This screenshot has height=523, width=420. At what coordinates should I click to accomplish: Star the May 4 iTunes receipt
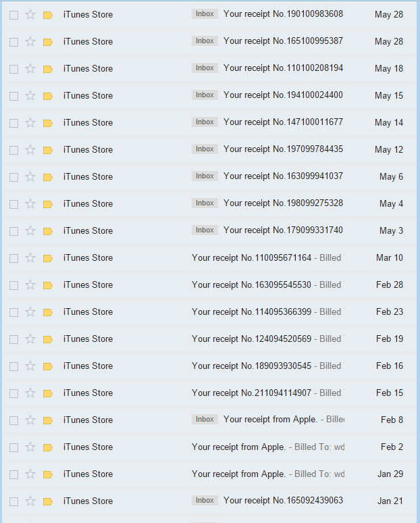pyautogui.click(x=30, y=204)
